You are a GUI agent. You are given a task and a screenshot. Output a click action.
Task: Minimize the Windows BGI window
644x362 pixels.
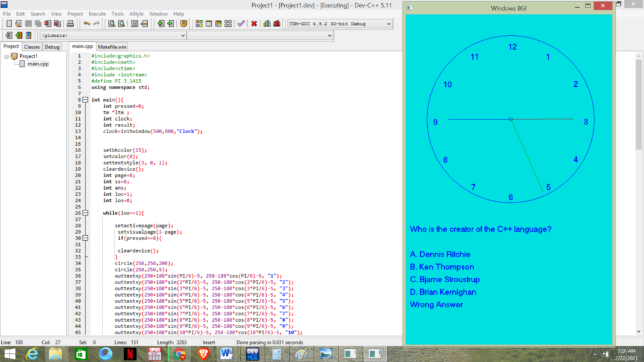tap(577, 6)
